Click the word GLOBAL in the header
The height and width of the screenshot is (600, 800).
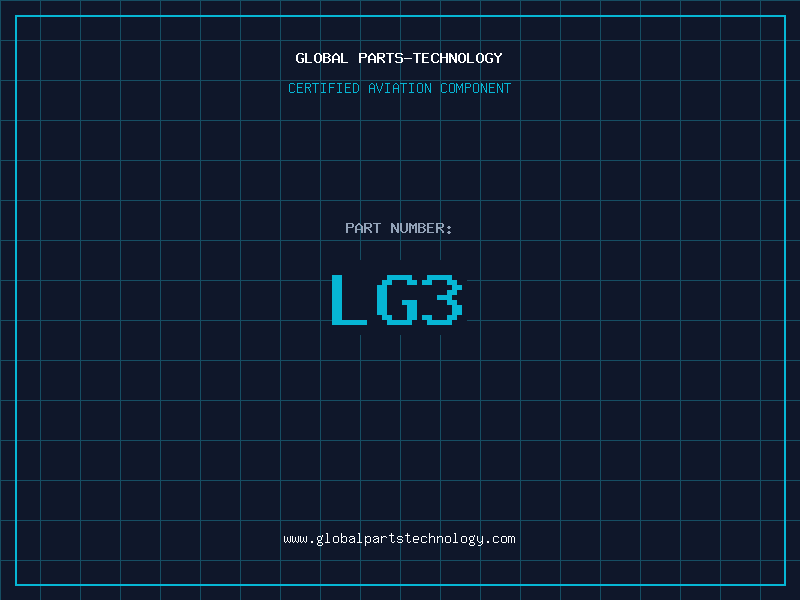[x=322, y=58]
